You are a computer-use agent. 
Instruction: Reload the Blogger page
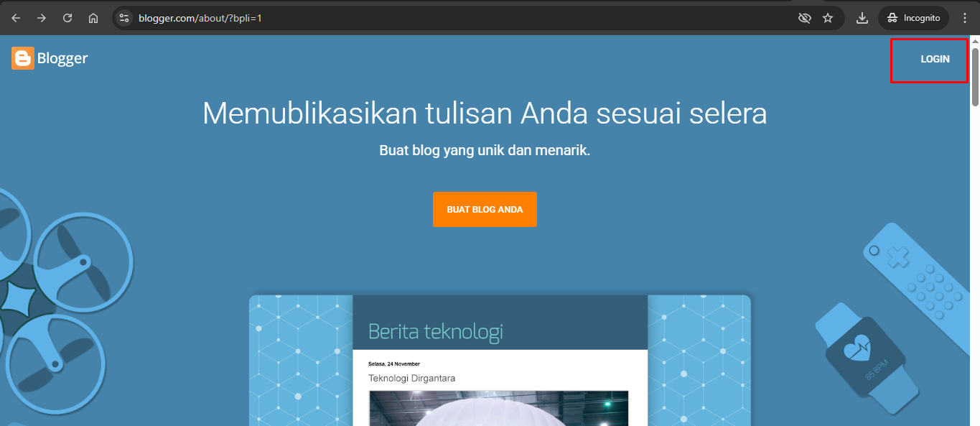(x=67, y=18)
